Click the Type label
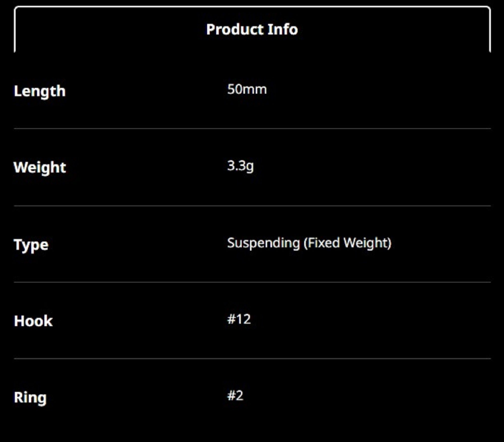Screen dimensions: 504x442 (x=31, y=245)
